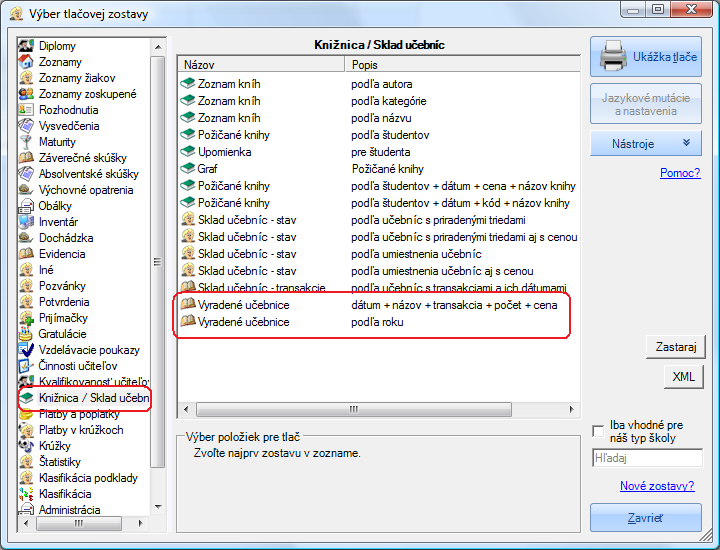This screenshot has height=550, width=720.
Task: Select Požičané knihy with cena row
Action: pyautogui.click(x=378, y=186)
